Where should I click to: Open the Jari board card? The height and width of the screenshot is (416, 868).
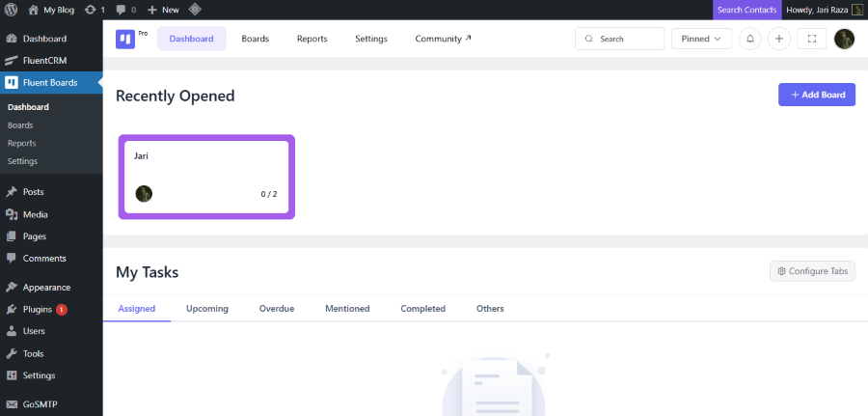206,177
